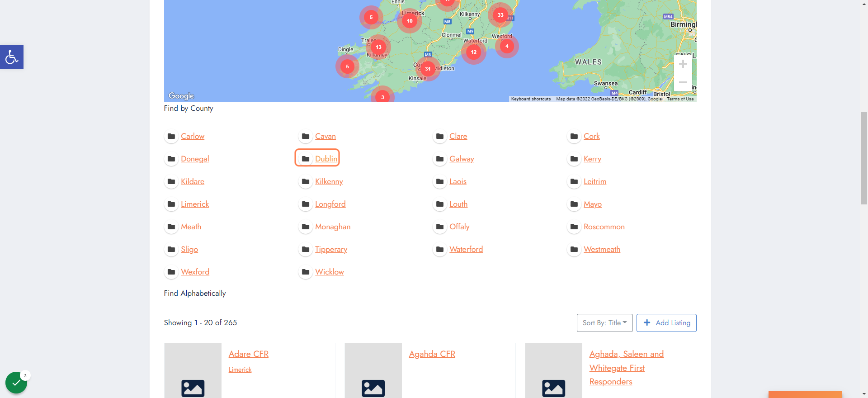Click the map cluster marker showing 10
The height and width of the screenshot is (398, 868).
[x=410, y=21]
